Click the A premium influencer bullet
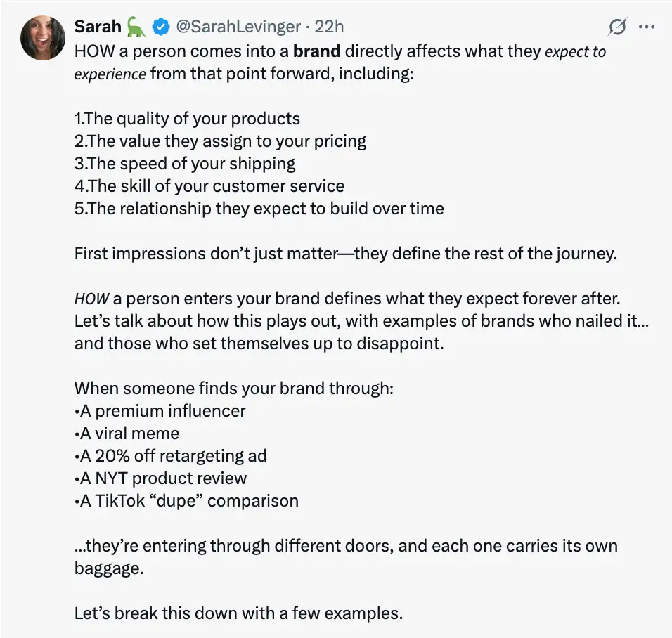This screenshot has width=672, height=638. point(160,411)
